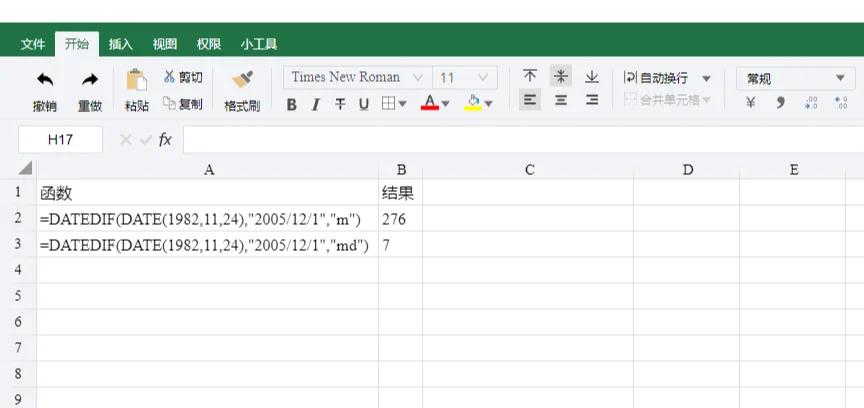Image resolution: width=864 pixels, height=408 pixels.
Task: Open the 自动换行 dropdown arrow
Action: 706,79
